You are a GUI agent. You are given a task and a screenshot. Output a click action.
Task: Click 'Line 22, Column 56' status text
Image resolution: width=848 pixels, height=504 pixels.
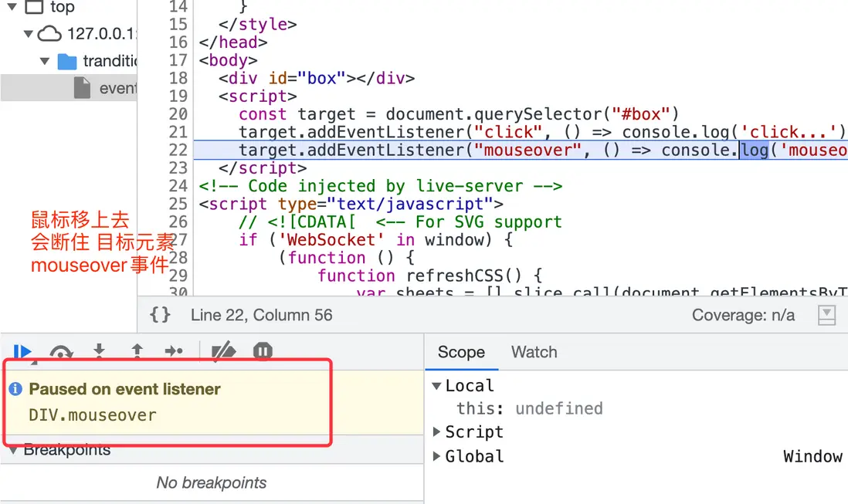click(x=261, y=315)
